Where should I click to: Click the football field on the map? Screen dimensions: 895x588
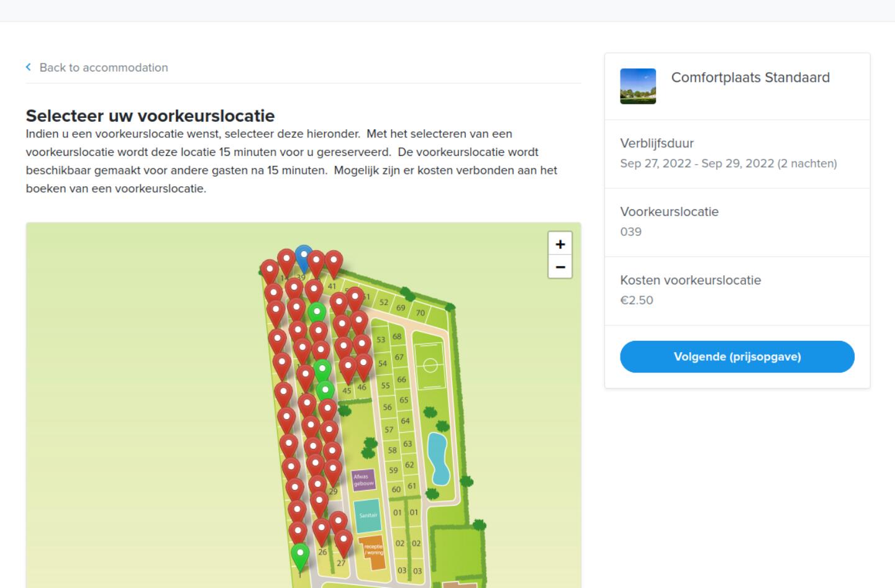click(x=430, y=365)
